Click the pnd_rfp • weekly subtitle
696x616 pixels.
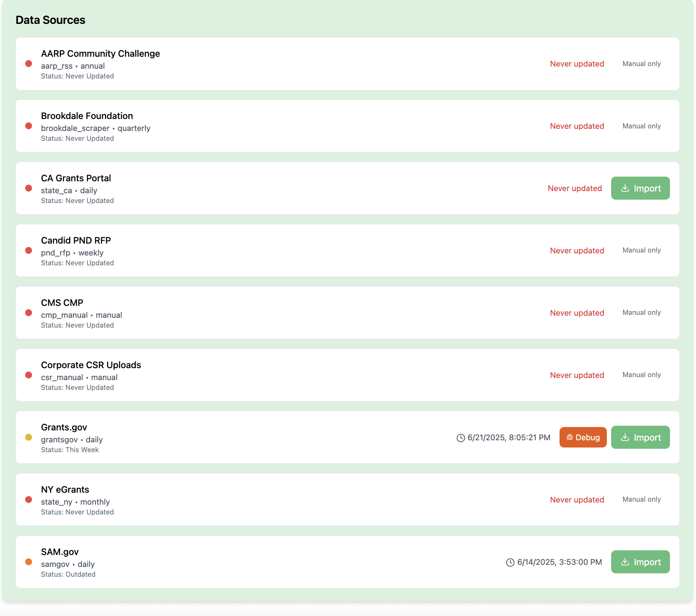tap(72, 253)
